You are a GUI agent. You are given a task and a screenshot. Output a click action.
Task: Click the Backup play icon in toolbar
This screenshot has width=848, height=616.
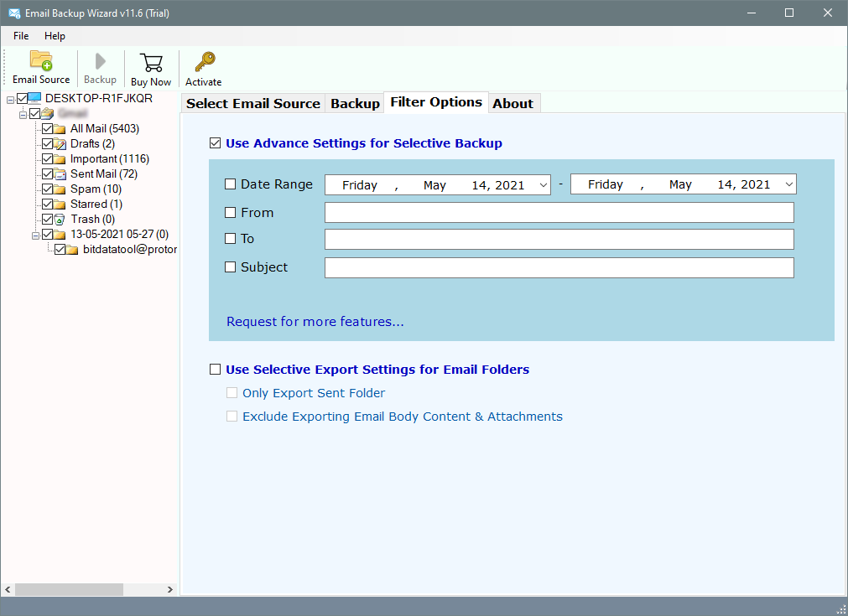click(100, 61)
